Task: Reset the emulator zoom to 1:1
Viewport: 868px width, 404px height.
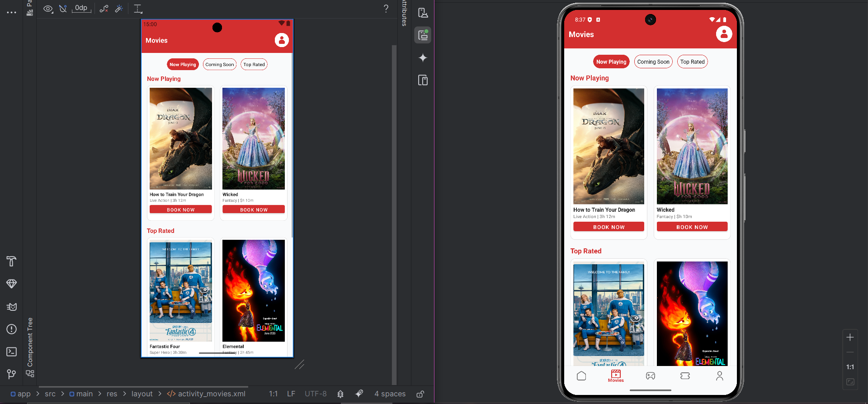Action: [850, 367]
